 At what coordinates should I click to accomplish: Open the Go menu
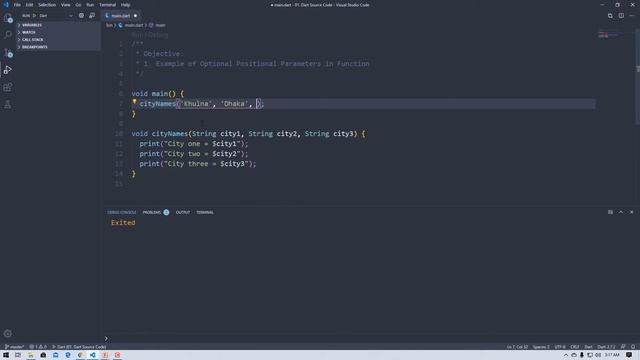[78, 5]
